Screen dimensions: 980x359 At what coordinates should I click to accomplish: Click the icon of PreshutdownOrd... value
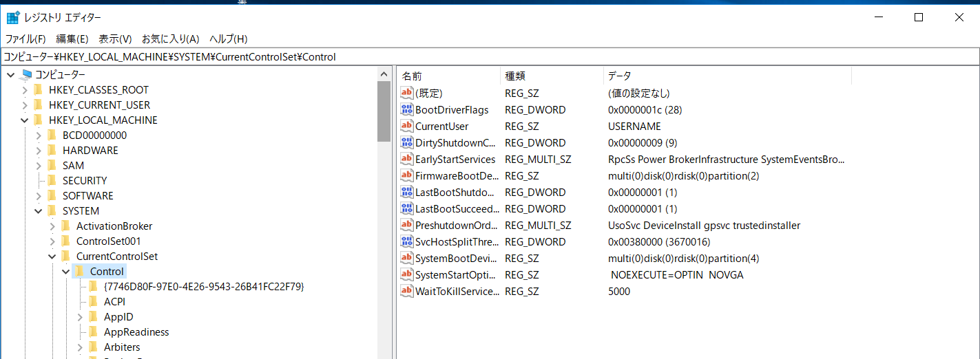click(x=407, y=225)
